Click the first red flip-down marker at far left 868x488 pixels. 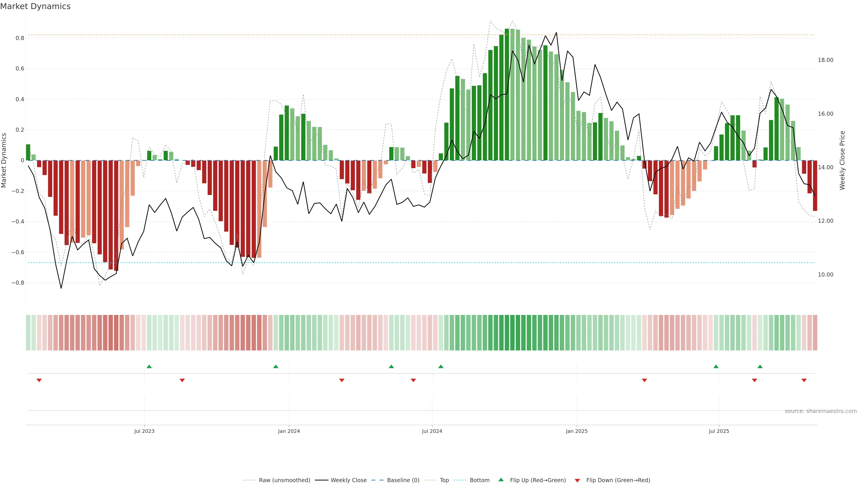(x=39, y=380)
